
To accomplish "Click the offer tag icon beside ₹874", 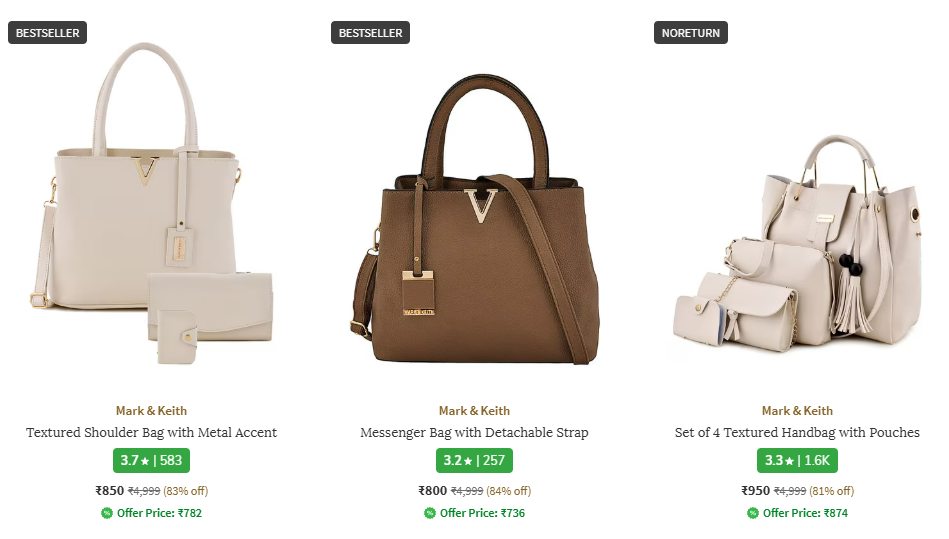I will pos(753,513).
